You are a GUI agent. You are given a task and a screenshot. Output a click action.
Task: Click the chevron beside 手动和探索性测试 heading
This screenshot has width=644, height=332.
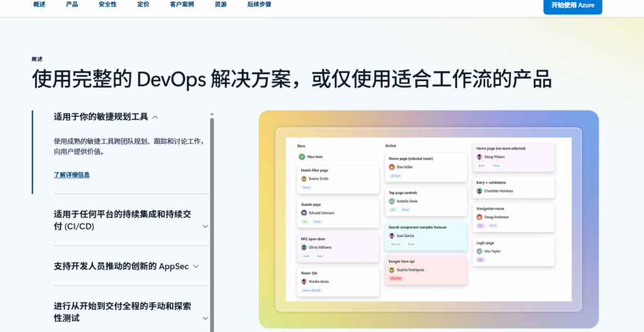pyautogui.click(x=206, y=318)
